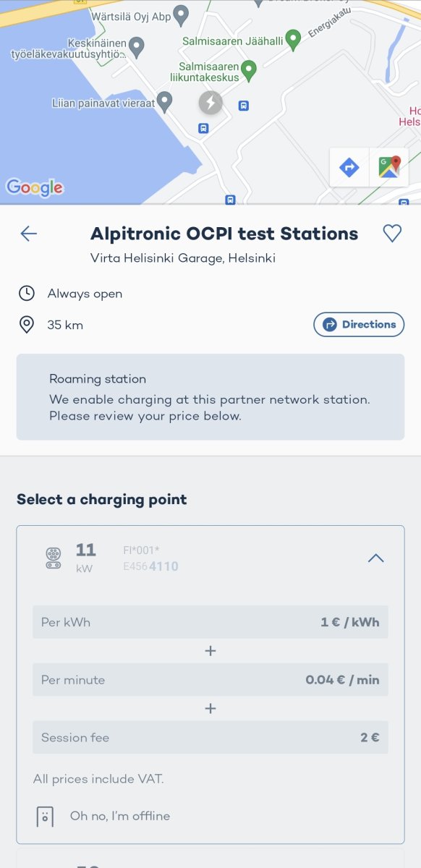Select the Session fee row

pos(210,738)
